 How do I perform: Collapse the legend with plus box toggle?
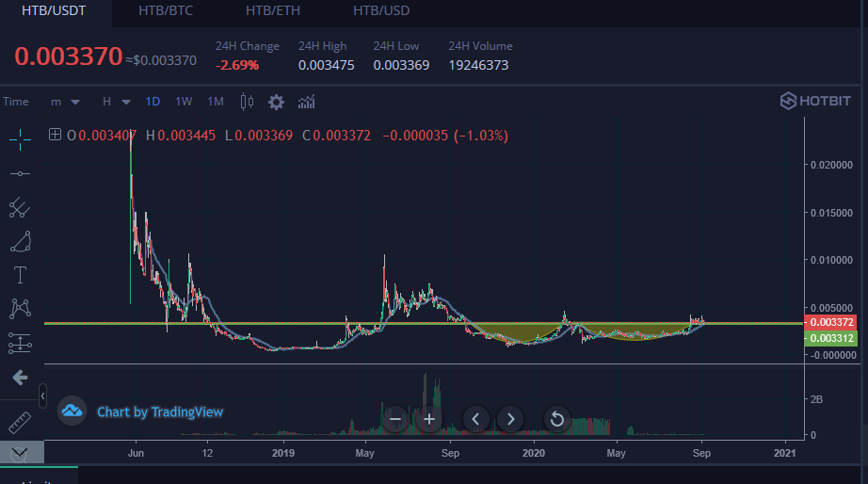(55, 135)
